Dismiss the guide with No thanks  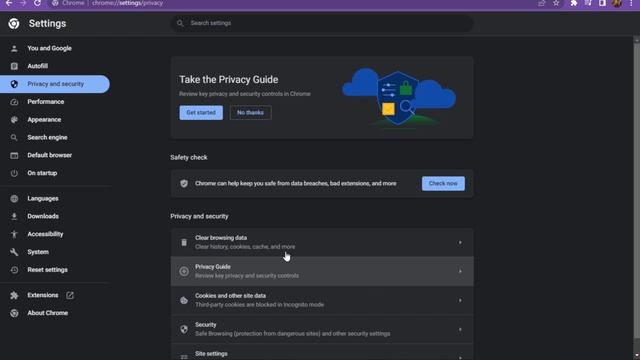click(x=251, y=113)
